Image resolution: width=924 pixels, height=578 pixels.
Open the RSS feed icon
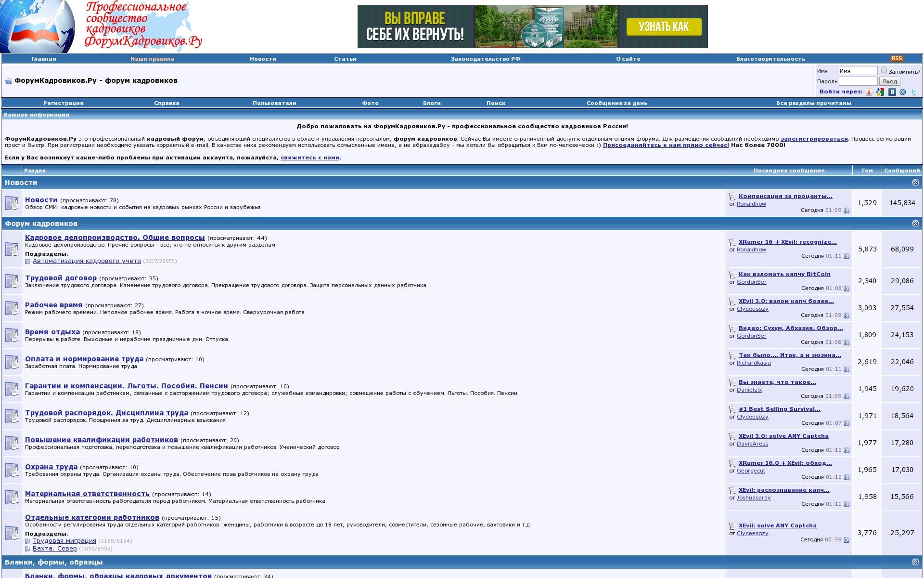point(897,59)
